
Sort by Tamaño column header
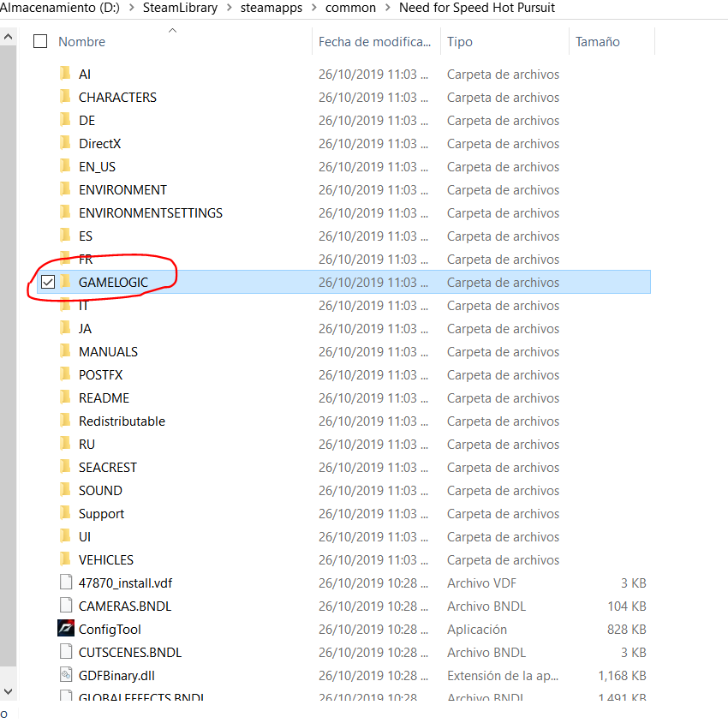[x=598, y=42]
